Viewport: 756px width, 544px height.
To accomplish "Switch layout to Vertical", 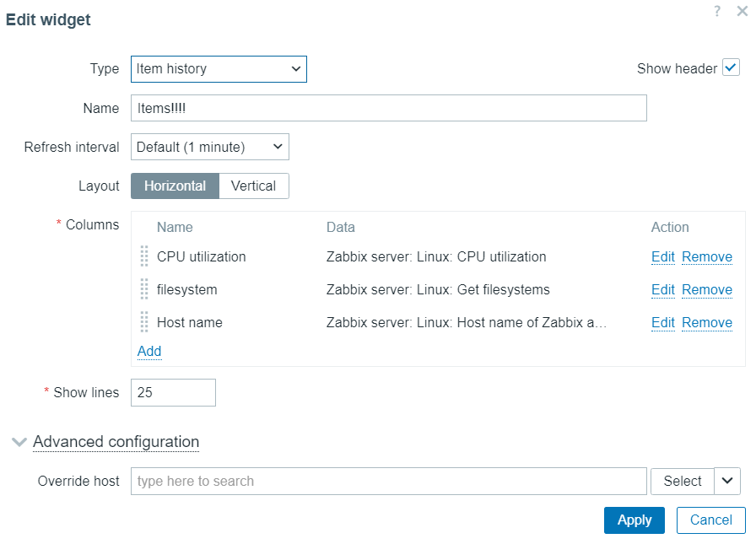I will tap(254, 186).
